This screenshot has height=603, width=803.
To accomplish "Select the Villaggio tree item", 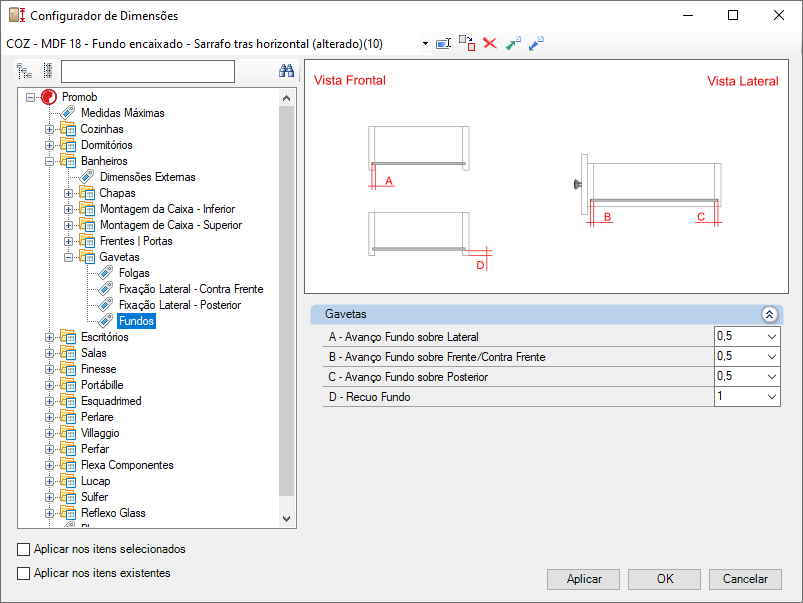I will click(100, 433).
